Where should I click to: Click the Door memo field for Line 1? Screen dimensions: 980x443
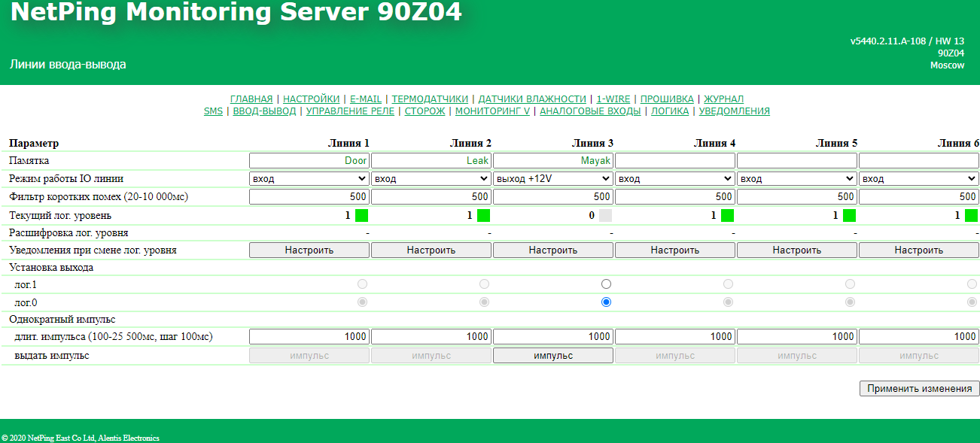(x=309, y=161)
